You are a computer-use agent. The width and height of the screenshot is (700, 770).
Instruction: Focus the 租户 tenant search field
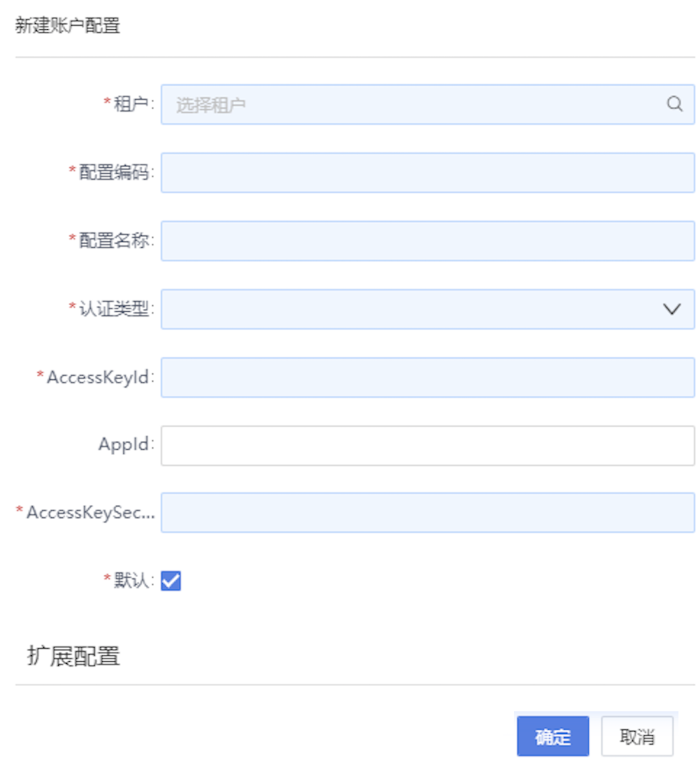pos(389,104)
